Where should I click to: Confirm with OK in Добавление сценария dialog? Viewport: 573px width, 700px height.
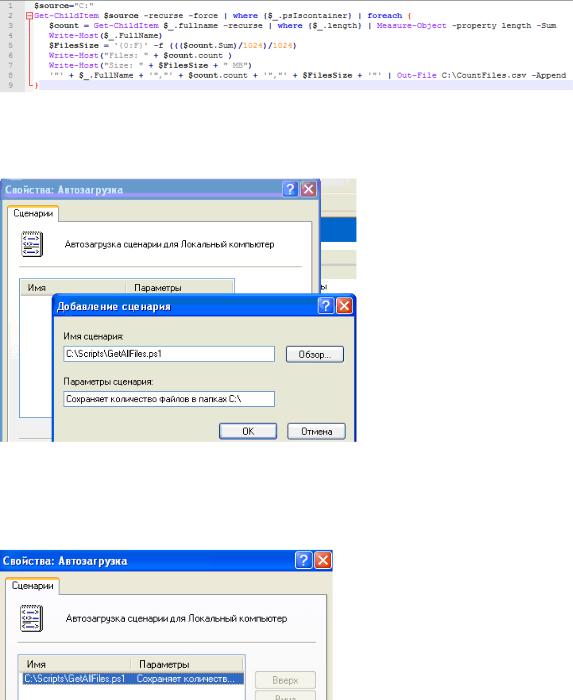click(x=248, y=431)
